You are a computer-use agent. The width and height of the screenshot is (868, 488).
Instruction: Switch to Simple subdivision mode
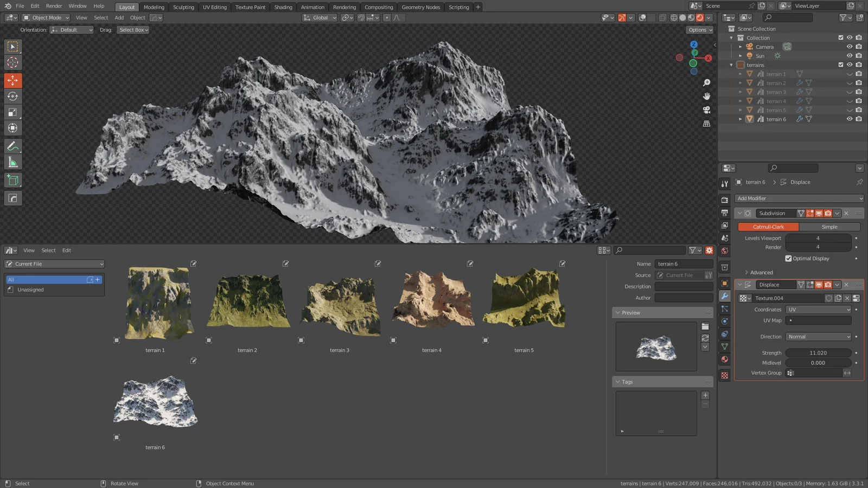829,227
